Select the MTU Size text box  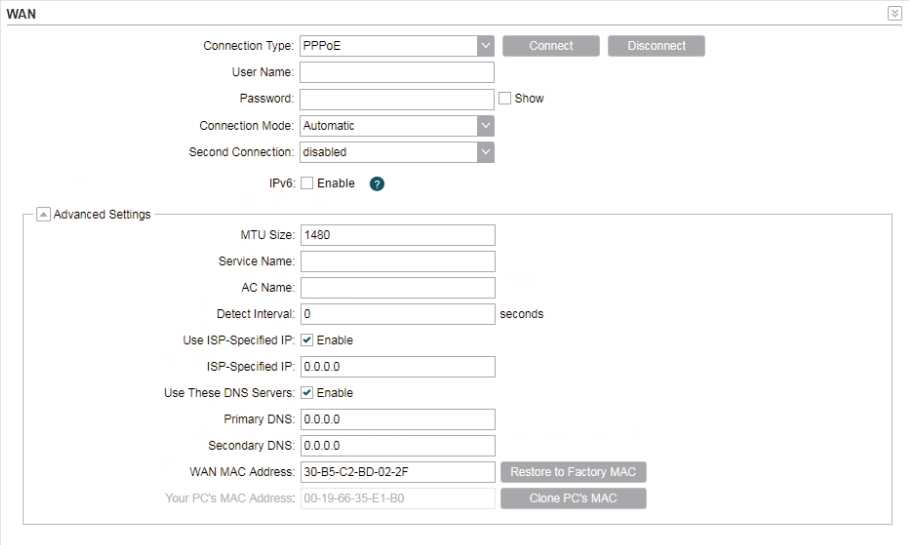(x=397, y=235)
